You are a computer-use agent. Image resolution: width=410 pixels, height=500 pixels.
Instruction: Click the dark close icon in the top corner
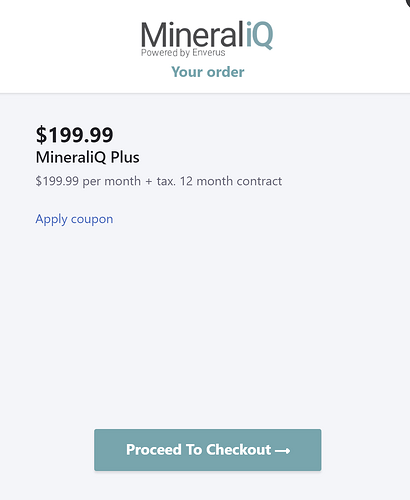click(407, 2)
